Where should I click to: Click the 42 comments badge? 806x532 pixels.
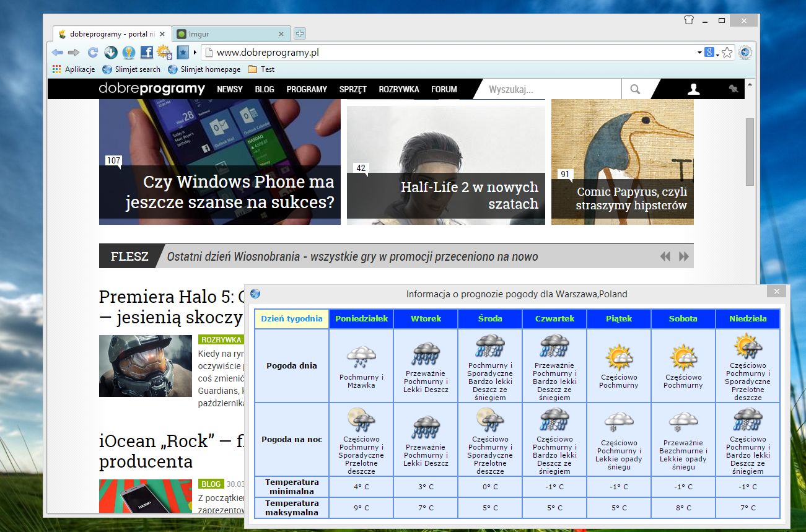(361, 168)
